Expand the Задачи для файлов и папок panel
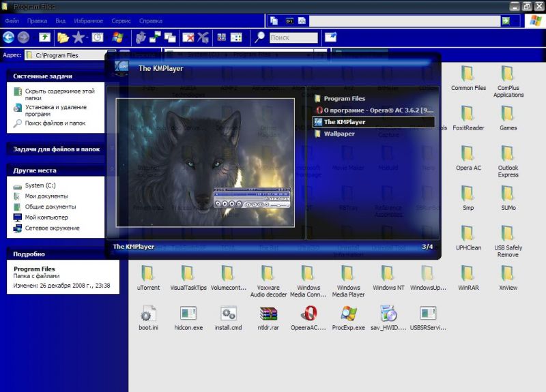This screenshot has width=546, height=392. click(x=56, y=149)
